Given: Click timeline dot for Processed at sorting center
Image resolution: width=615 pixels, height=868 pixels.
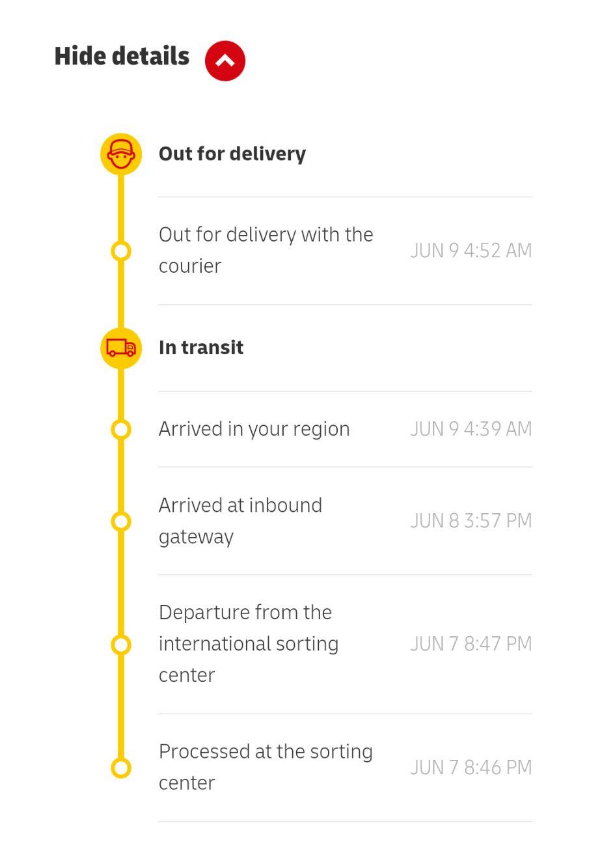Looking at the screenshot, I should click(121, 768).
